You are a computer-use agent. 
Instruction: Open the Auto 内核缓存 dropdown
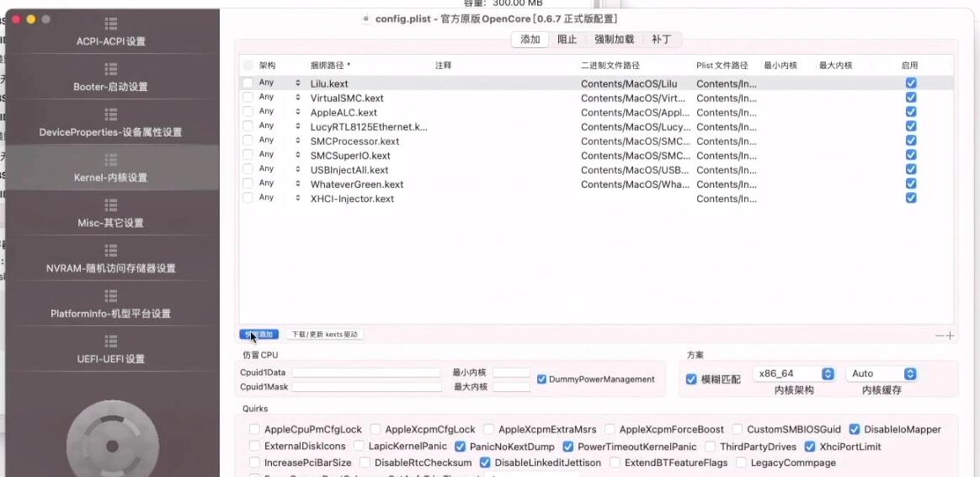[x=881, y=373]
